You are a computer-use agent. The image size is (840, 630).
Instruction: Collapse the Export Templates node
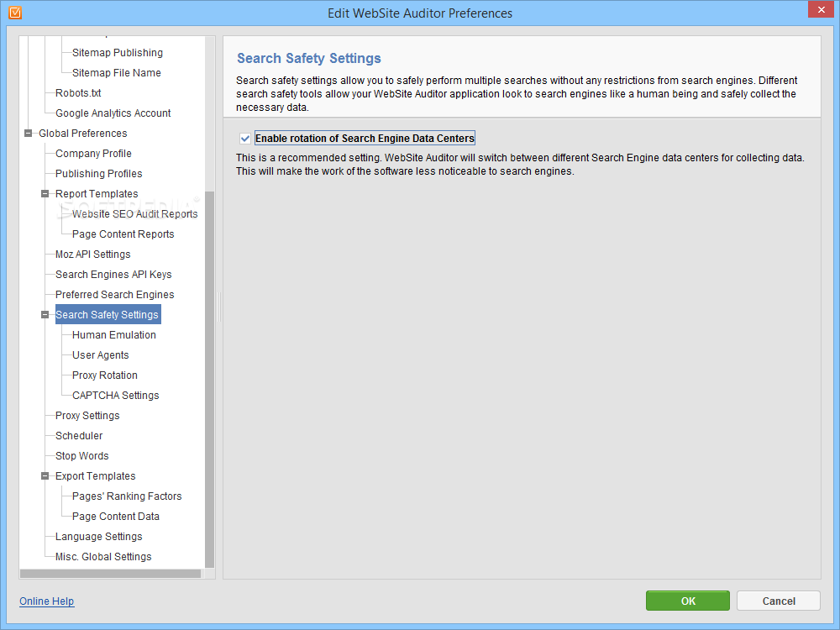pyautogui.click(x=45, y=476)
